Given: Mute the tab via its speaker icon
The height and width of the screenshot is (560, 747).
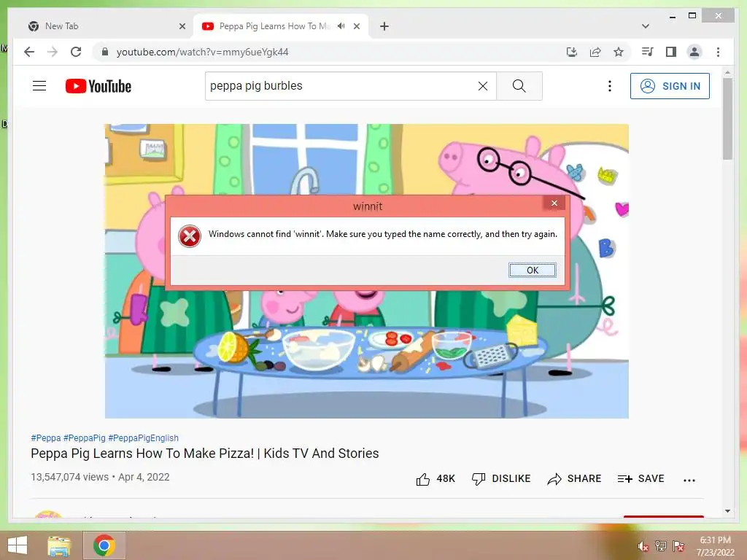Looking at the screenshot, I should pos(341,26).
